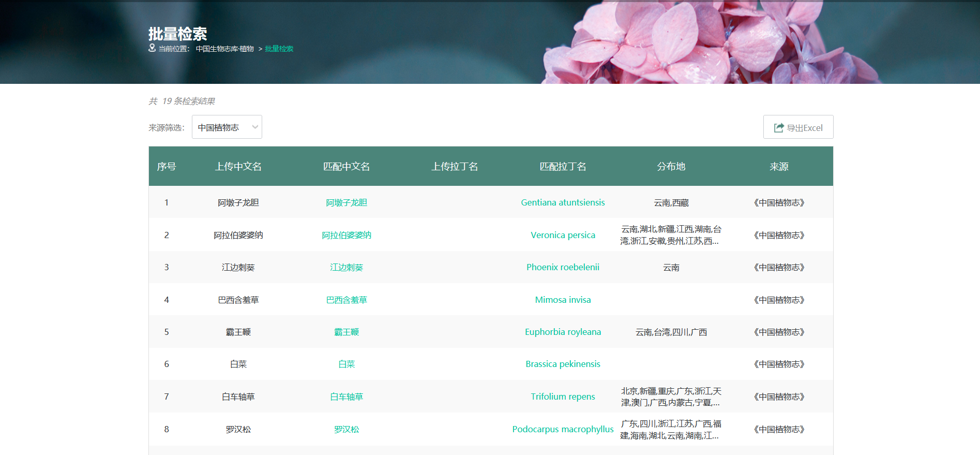
Task: Open matched name link 江边刺葵
Action: click(346, 268)
